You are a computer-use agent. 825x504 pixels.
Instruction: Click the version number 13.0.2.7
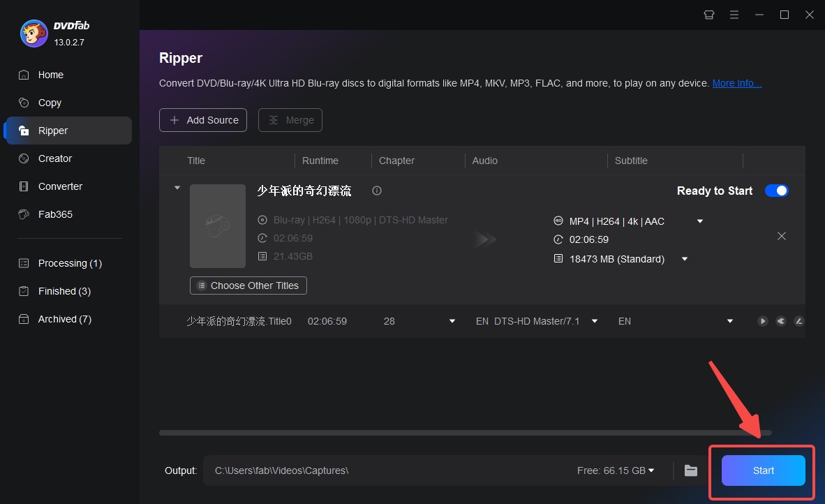tap(69, 42)
